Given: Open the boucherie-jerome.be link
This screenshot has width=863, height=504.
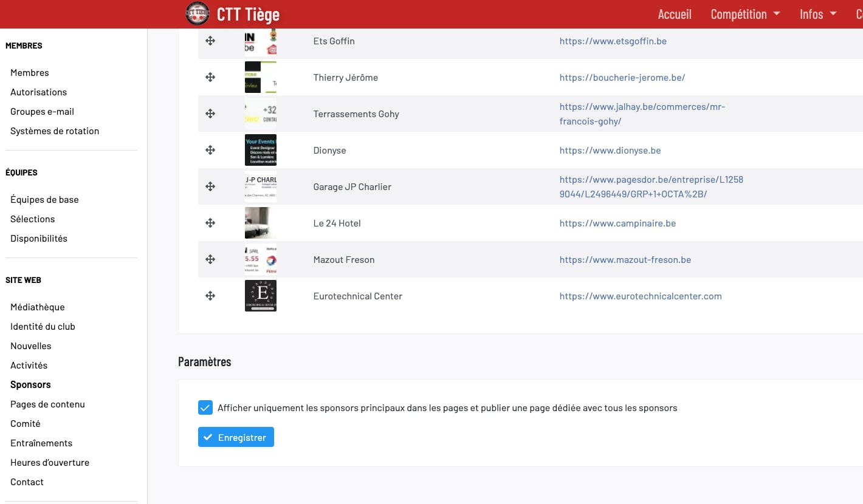Looking at the screenshot, I should pyautogui.click(x=622, y=78).
